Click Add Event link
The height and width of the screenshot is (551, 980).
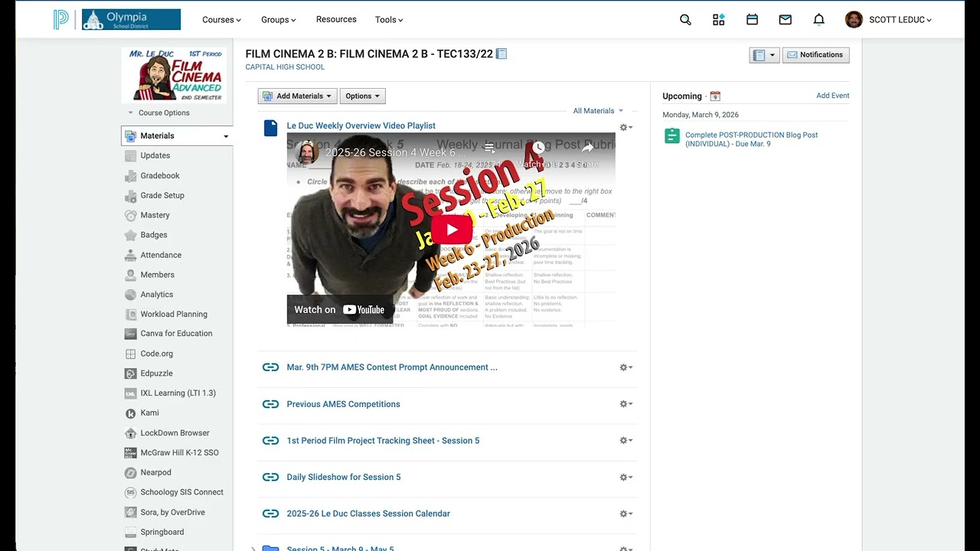(833, 96)
